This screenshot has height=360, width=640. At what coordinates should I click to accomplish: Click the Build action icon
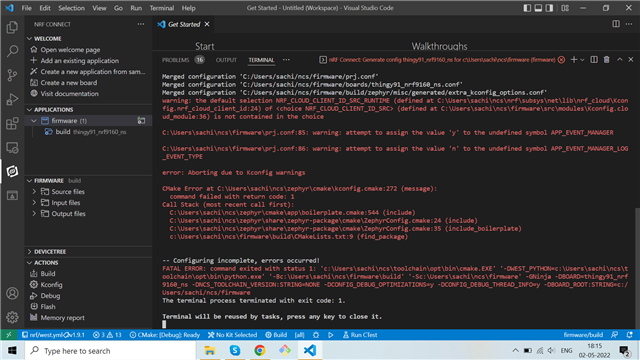[x=34, y=273]
